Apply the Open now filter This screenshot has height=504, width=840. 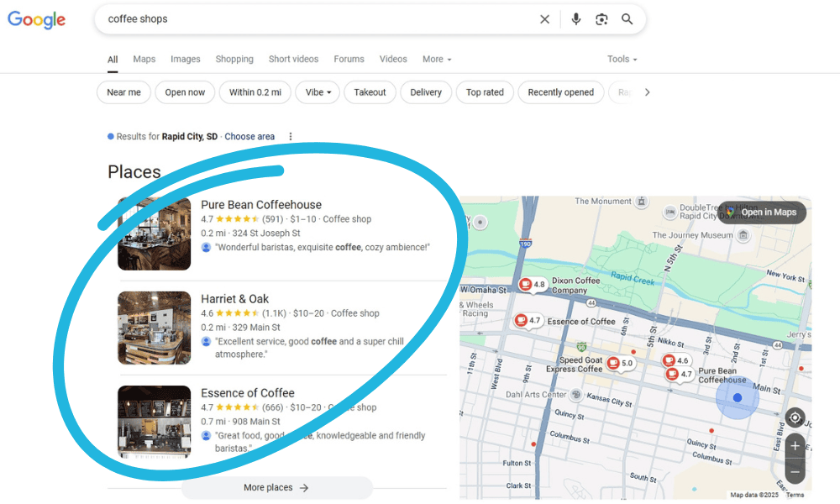point(185,92)
